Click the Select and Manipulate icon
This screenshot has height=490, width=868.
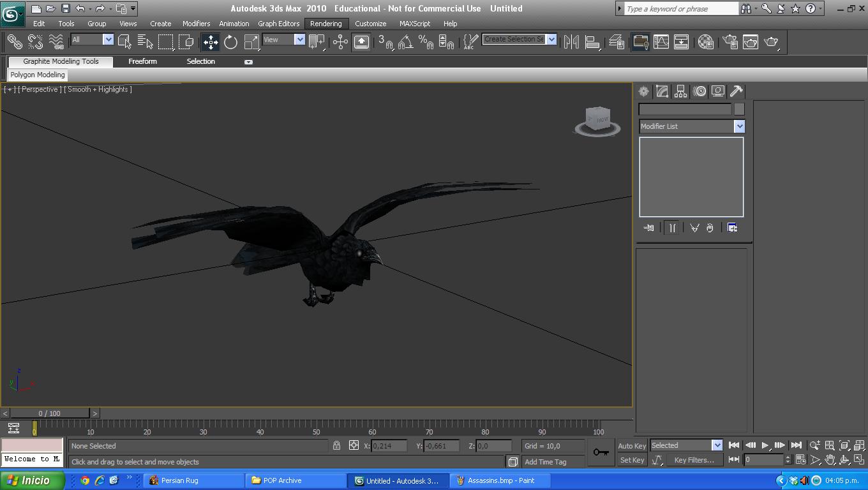coord(340,42)
